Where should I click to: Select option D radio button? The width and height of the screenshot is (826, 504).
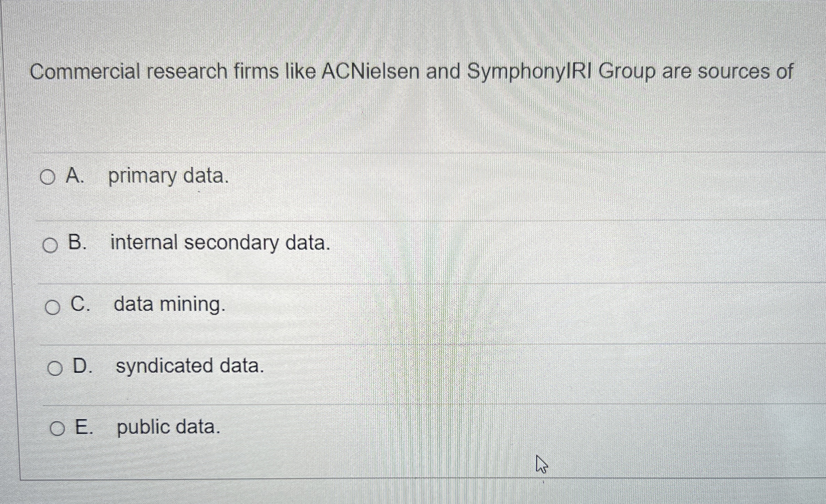pyautogui.click(x=55, y=369)
